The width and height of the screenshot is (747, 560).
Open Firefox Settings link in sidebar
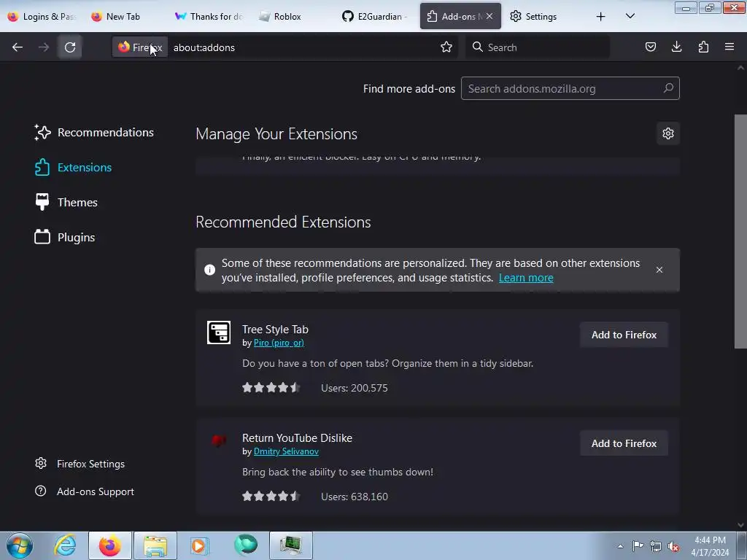tap(80, 463)
